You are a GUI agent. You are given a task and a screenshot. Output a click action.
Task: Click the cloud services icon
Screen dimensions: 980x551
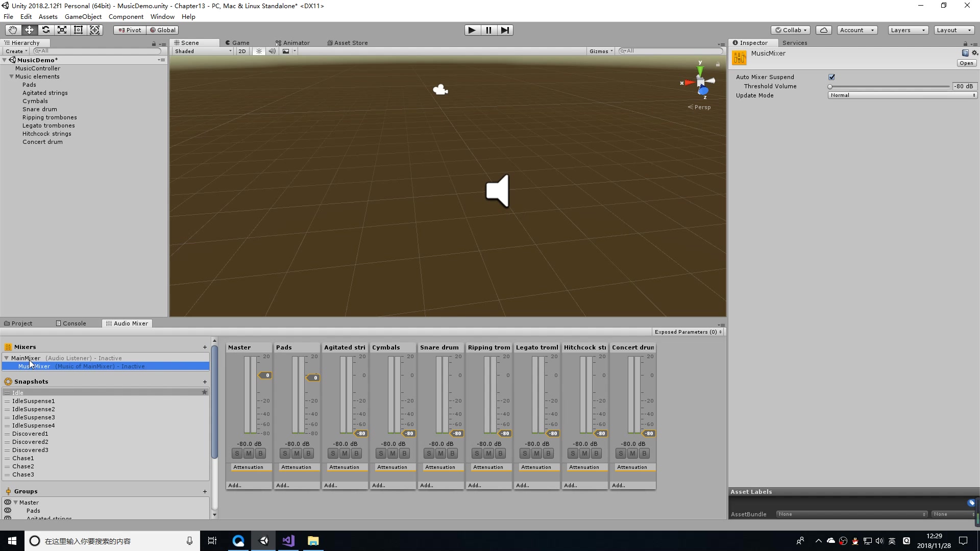pos(823,30)
